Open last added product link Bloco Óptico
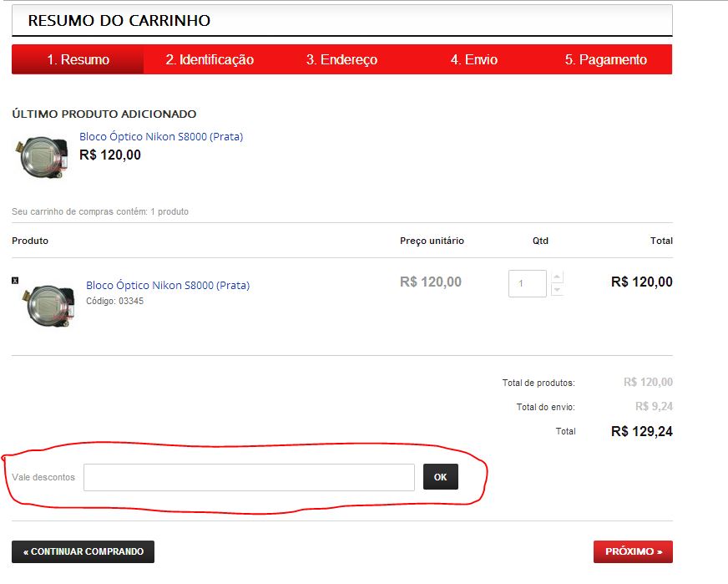Viewport: 728px width, 584px height. (161, 136)
